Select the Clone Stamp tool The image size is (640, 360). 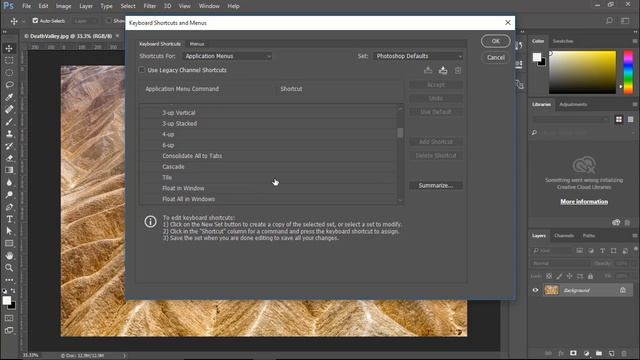click(9, 134)
